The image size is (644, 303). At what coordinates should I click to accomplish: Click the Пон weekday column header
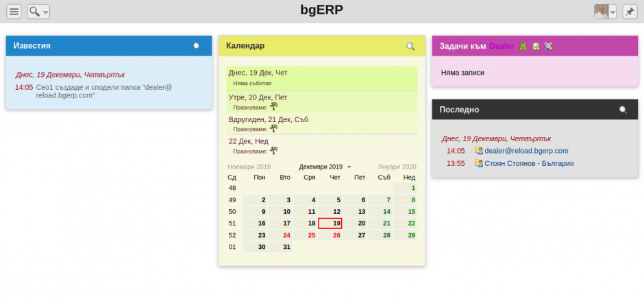tap(260, 178)
